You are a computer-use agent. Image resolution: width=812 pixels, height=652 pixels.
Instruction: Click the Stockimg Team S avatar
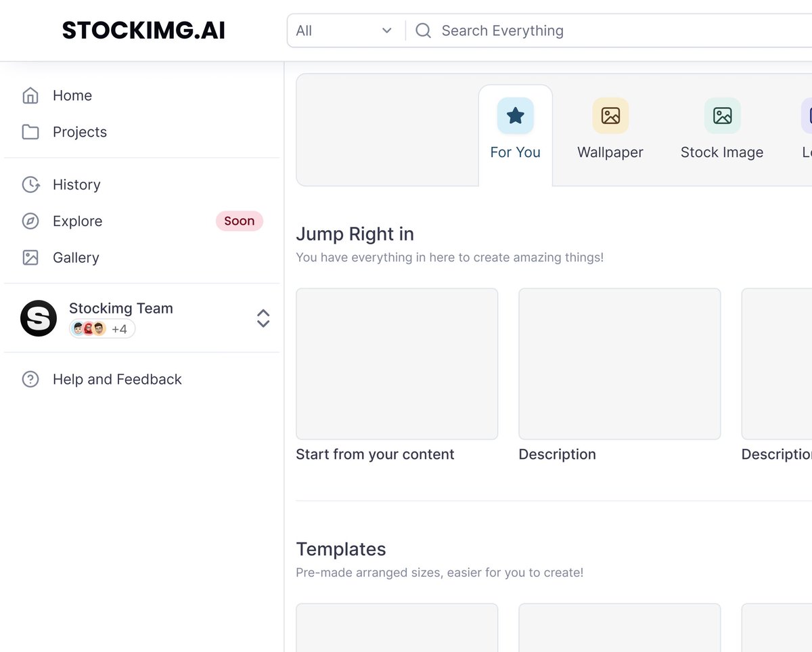point(39,318)
